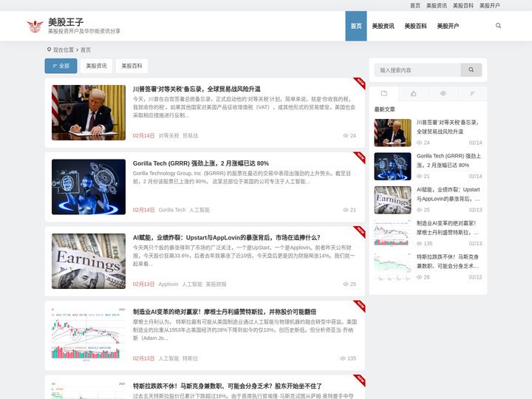This screenshot has width=532, height=399.
Task: Click 首页 in the breadcrumb
Action: [x=86, y=50]
